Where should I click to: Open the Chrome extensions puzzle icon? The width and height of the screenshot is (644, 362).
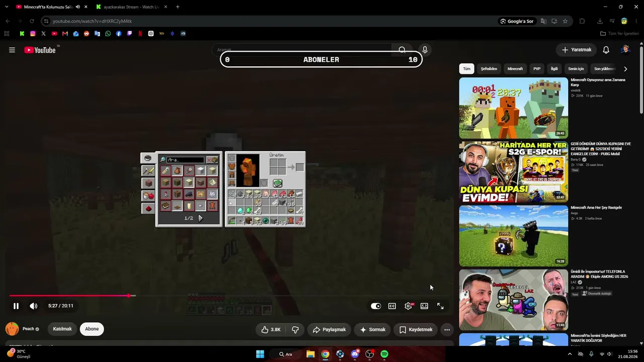click(x=582, y=21)
